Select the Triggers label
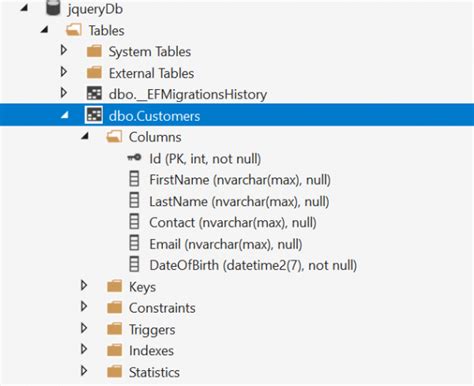Image resolution: width=474 pixels, height=386 pixels. click(152, 330)
